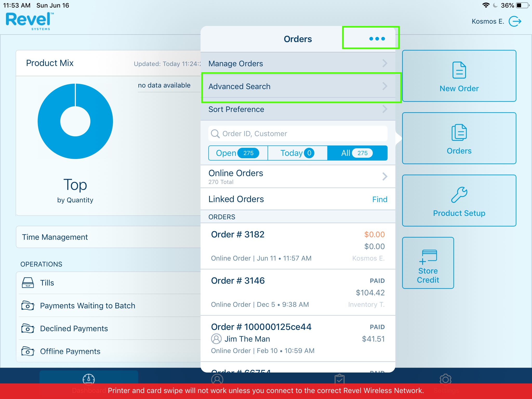The width and height of the screenshot is (532, 399).
Task: Open the Advanced Search menu entry
Action: tap(298, 86)
